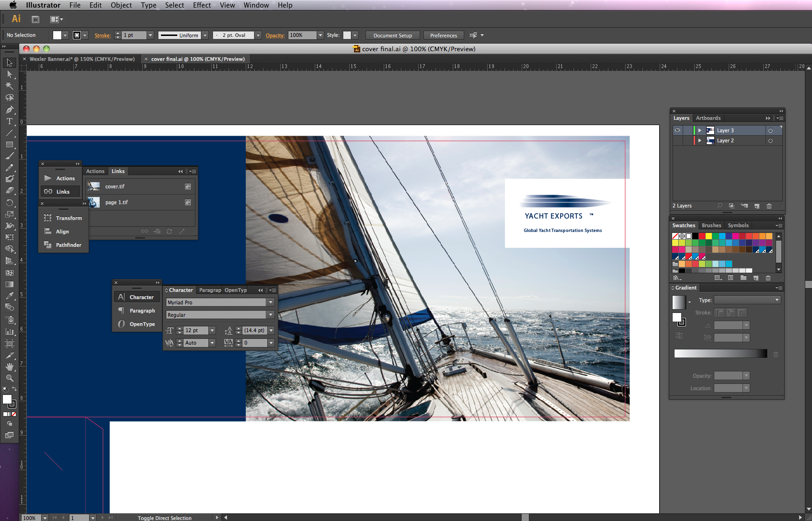Expand Layer 3 disclosure triangle
812x521 pixels.
699,130
